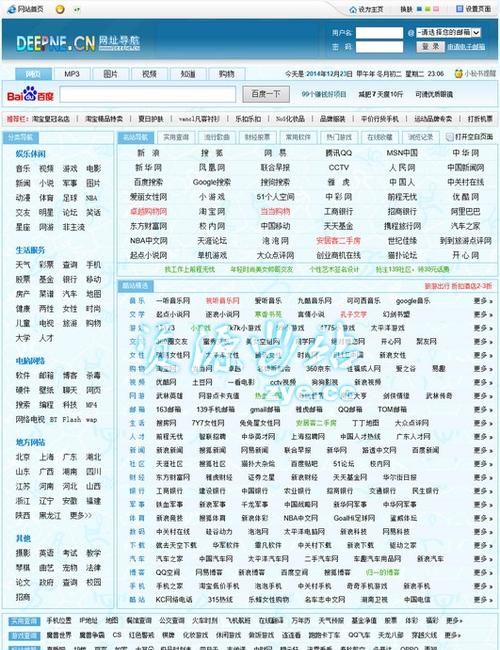Expand 更多 for the 汽车 row
Image resolution: width=500 pixels, height=650 pixels.
coord(483,558)
